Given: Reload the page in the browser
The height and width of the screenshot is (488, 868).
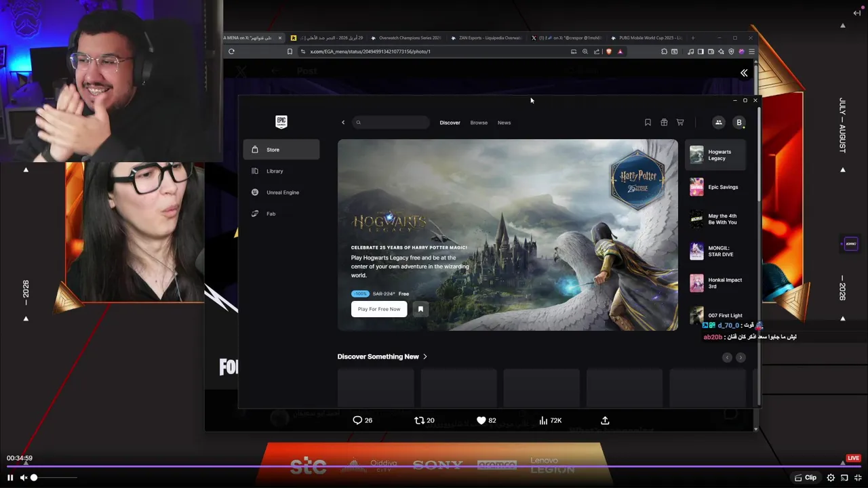Looking at the screenshot, I should [231, 52].
